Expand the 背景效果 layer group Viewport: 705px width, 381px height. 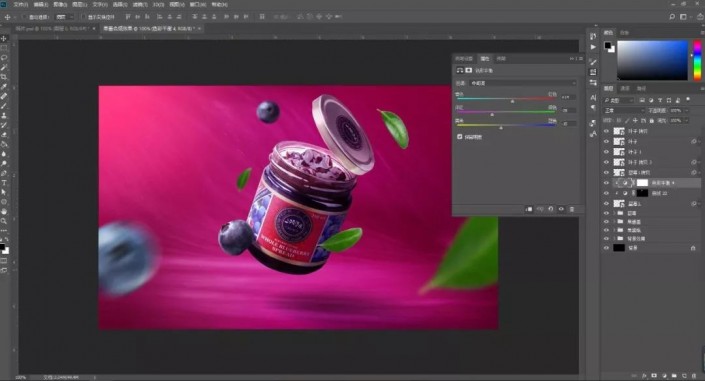614,238
